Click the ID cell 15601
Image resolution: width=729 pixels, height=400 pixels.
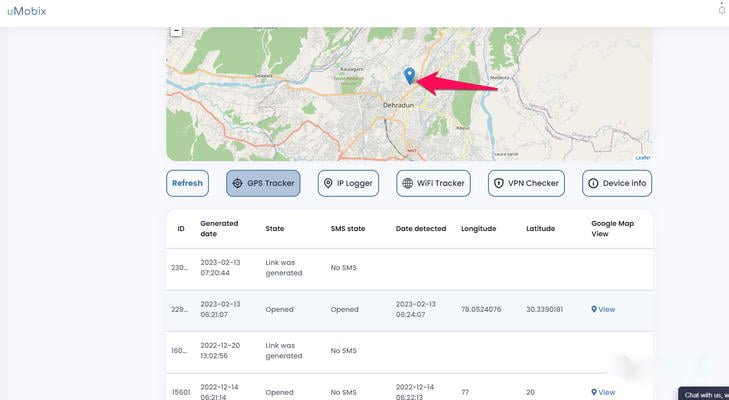181,392
